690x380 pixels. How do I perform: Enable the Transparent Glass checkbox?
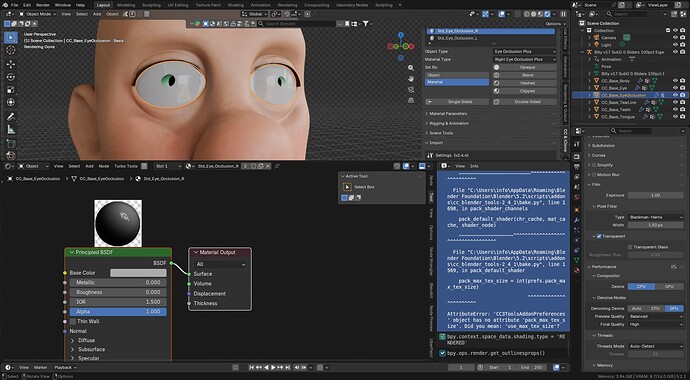pyautogui.click(x=630, y=247)
